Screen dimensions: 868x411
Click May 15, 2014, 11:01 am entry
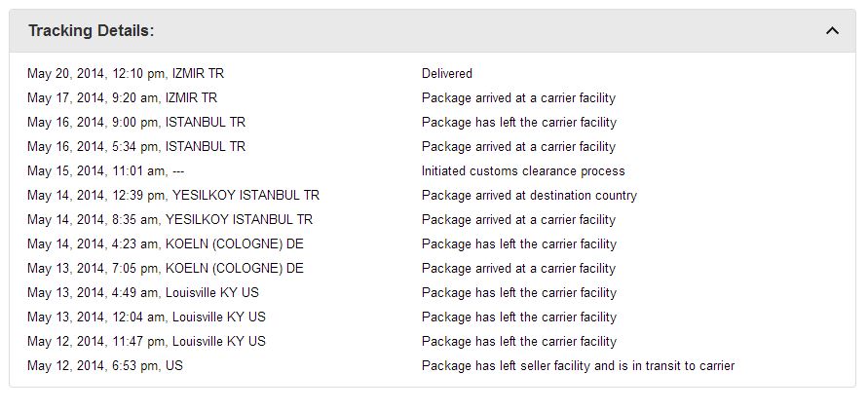(106, 171)
